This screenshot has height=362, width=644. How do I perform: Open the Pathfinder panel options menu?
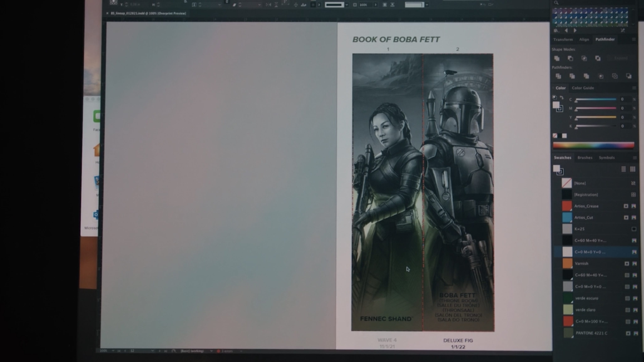pyautogui.click(x=634, y=39)
